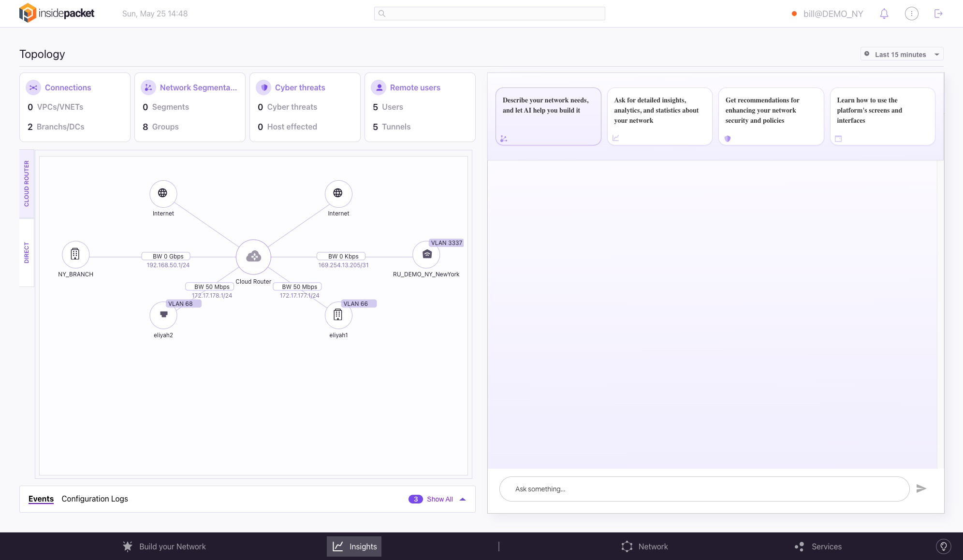Select the NY_BRANCH building node
The image size is (963, 560).
(x=75, y=254)
